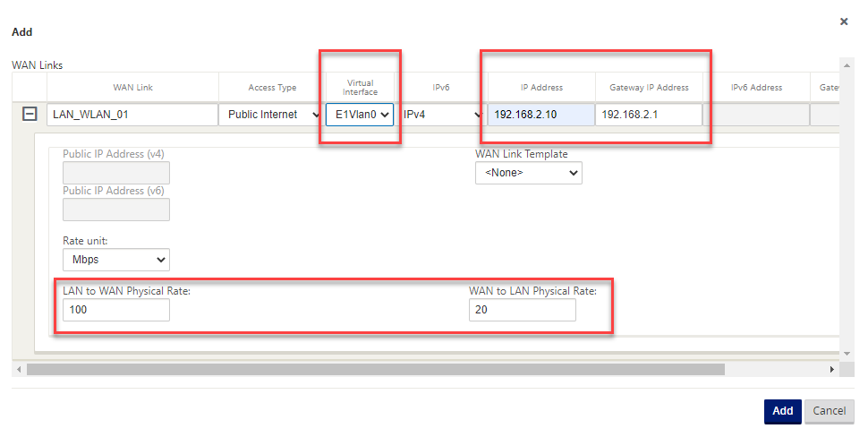Expand the WAN Link Template dropdown
This screenshot has height=437, width=868.
(528, 173)
